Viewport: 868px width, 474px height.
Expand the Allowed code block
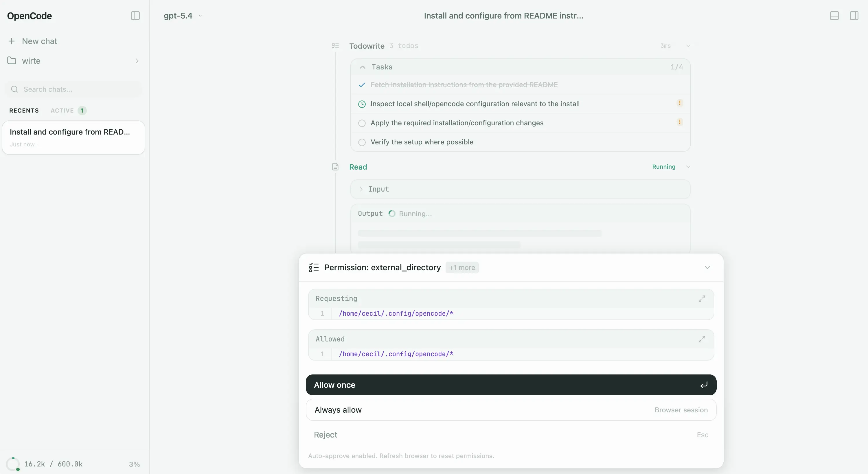(x=702, y=339)
